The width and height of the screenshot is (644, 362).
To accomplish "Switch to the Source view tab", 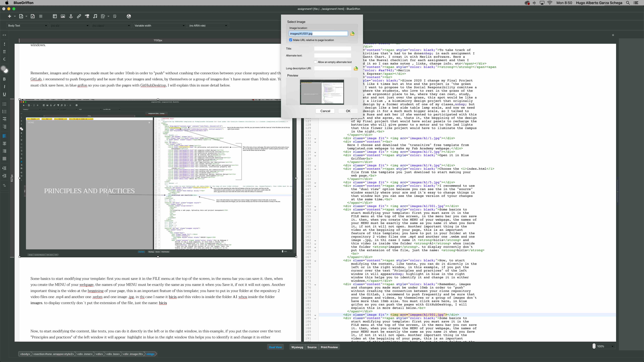I will 312,347.
